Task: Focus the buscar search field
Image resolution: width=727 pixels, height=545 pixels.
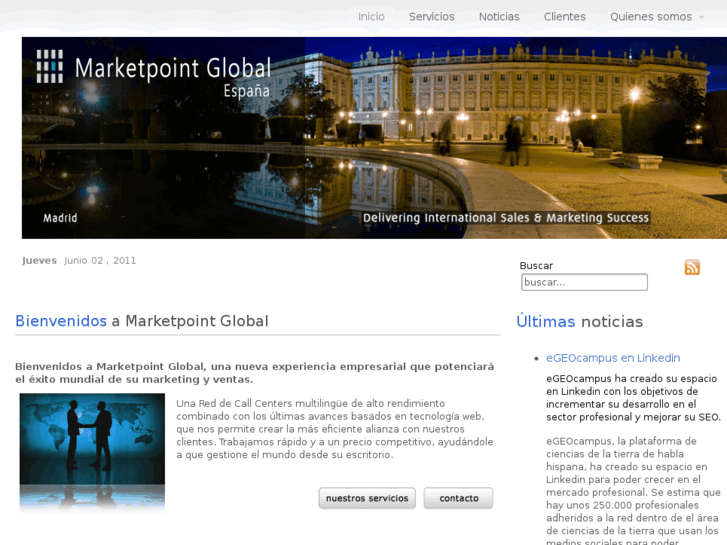Action: click(584, 282)
